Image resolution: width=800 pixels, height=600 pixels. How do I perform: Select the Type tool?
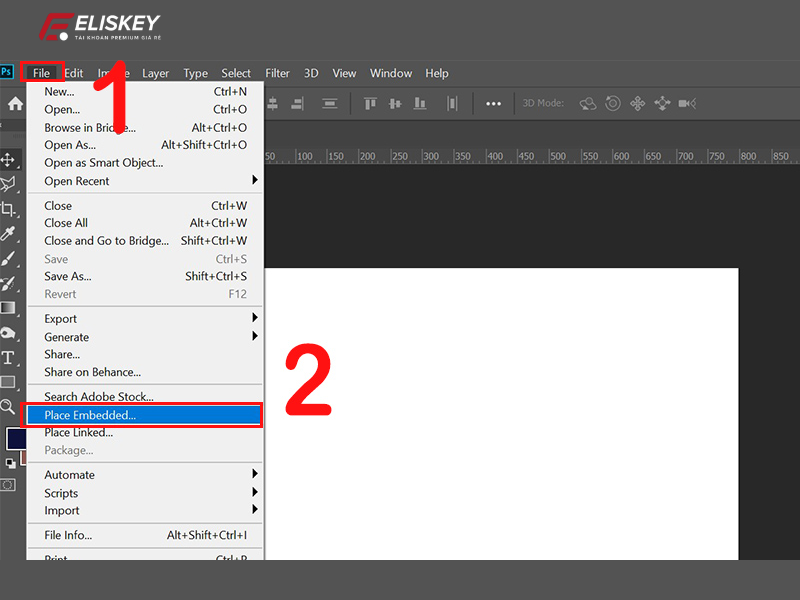coord(11,357)
